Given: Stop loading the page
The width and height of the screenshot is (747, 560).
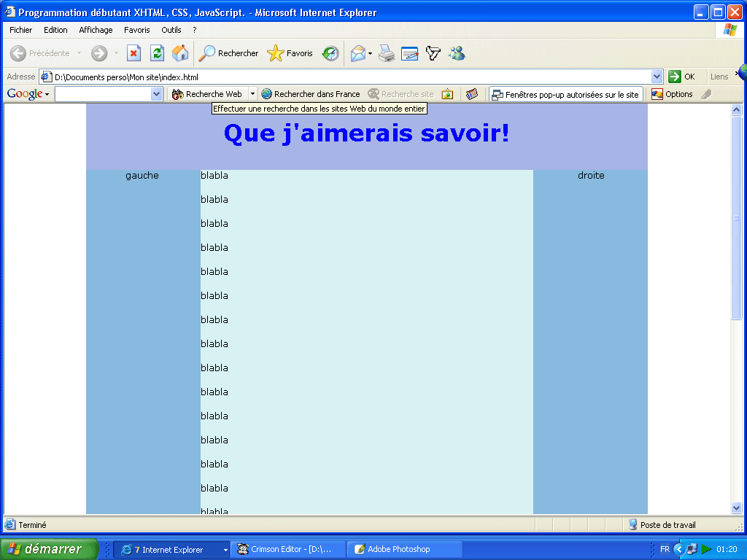Looking at the screenshot, I should click(133, 52).
